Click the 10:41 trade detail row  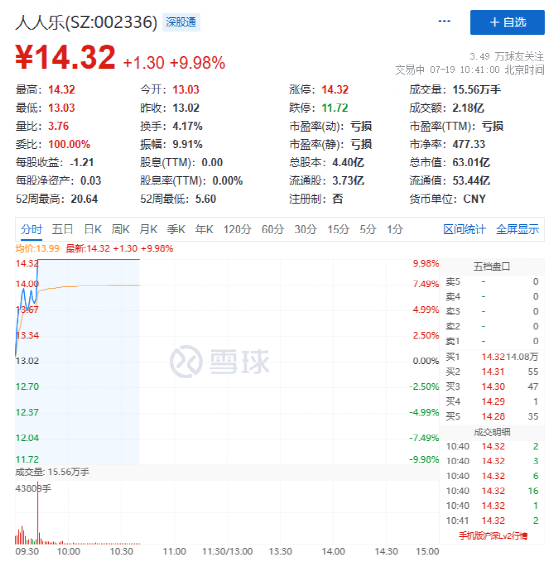click(492, 520)
